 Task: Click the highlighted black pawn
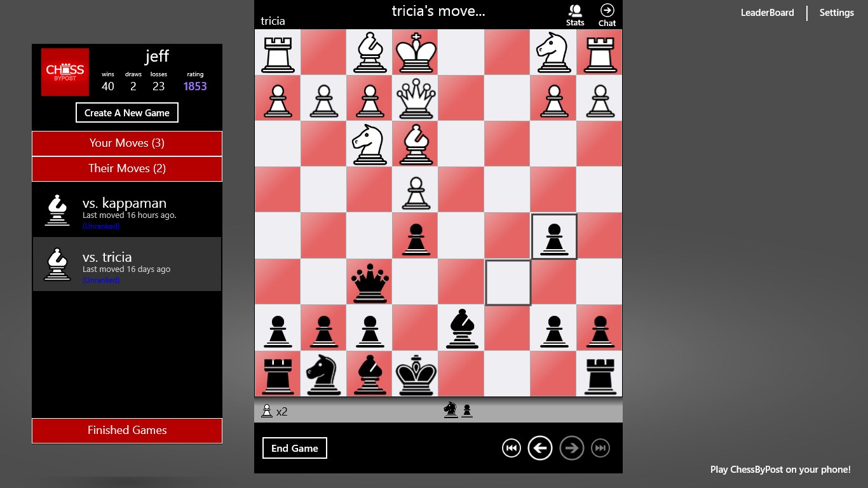tap(554, 236)
